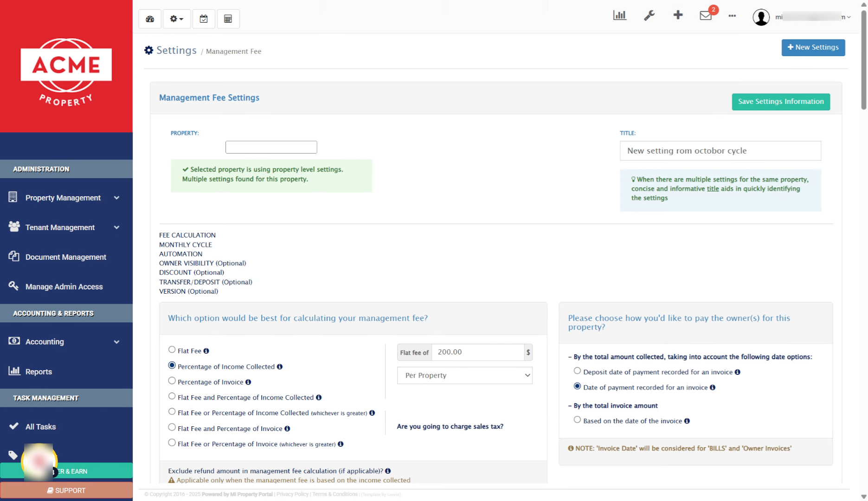The image size is (868, 501).
Task: Click the plus add icon in header
Action: (x=678, y=15)
